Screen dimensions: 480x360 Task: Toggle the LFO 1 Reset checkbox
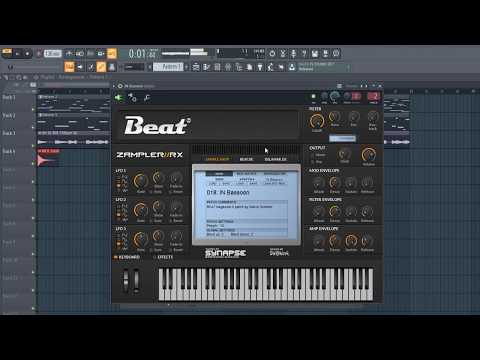(176, 192)
